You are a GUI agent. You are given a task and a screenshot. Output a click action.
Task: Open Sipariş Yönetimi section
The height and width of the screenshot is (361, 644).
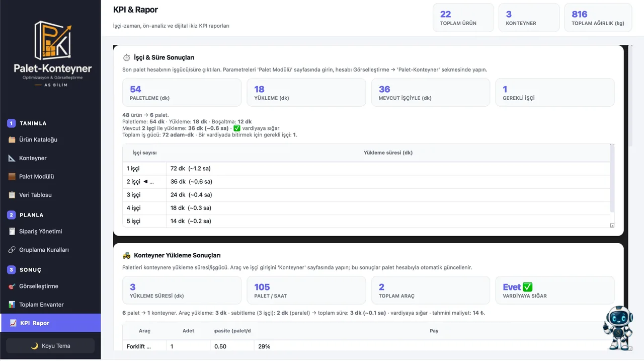pyautogui.click(x=50, y=232)
